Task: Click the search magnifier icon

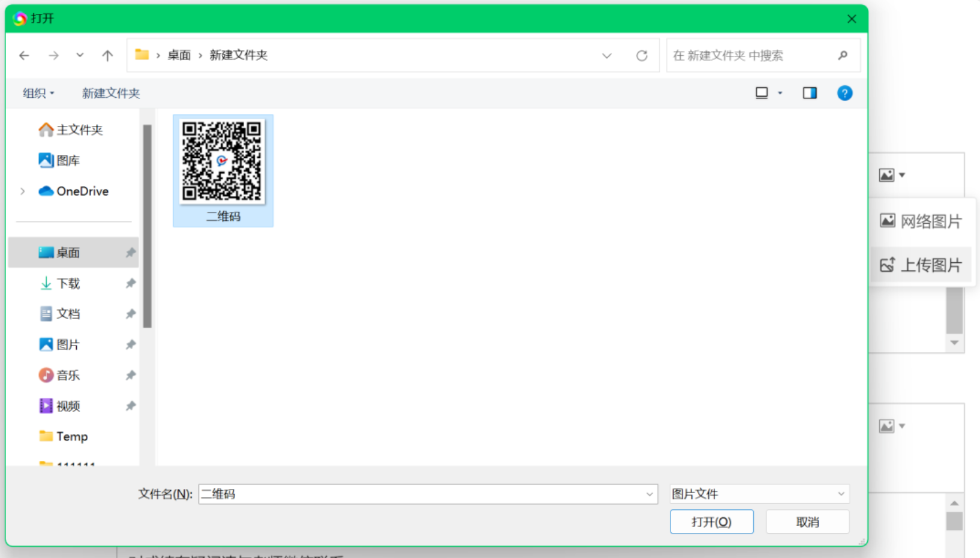Action: (843, 55)
